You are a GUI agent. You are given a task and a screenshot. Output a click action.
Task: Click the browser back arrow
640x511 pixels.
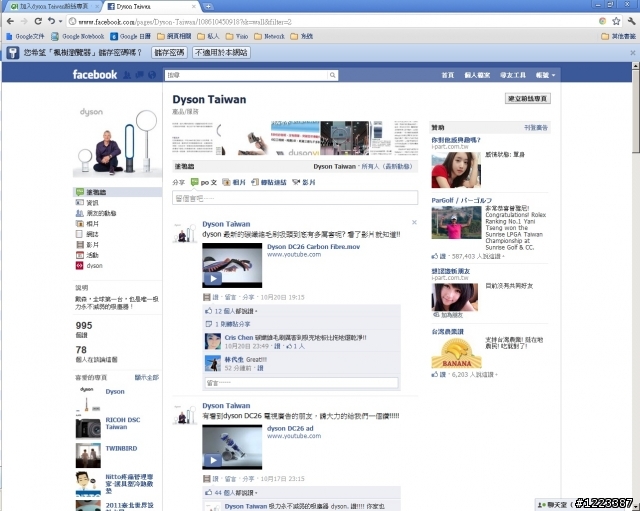pos(11,21)
